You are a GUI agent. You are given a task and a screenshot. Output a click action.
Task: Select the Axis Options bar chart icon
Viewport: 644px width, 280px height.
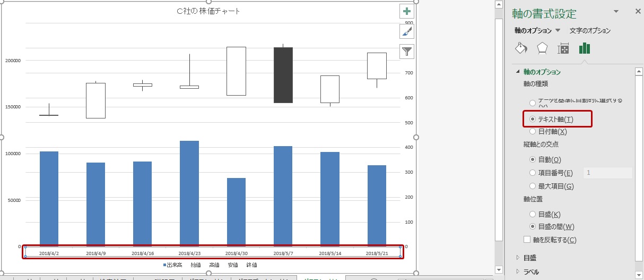pos(585,49)
